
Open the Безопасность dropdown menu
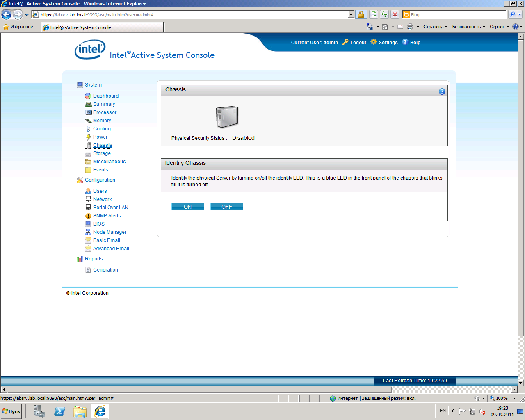468,27
